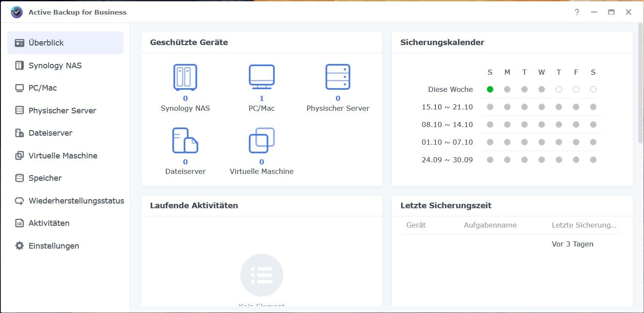Click the Dateiserver icon in sidebar

19,133
